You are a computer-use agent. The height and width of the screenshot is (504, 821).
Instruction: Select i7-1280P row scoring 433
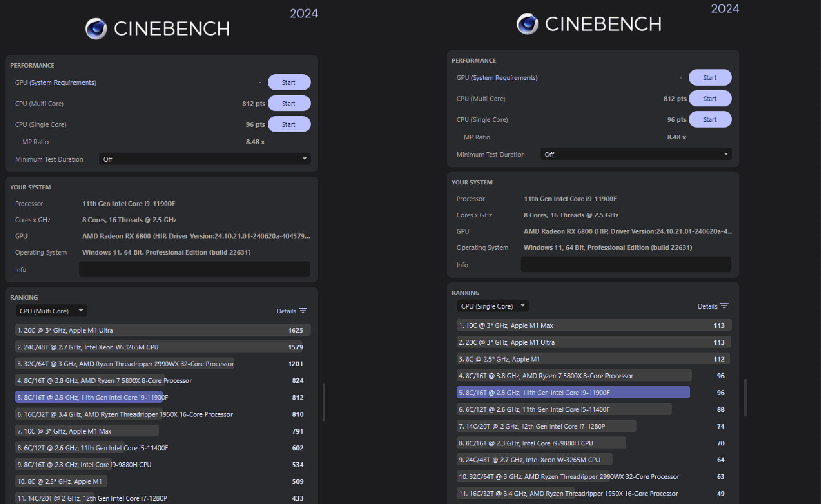162,498
